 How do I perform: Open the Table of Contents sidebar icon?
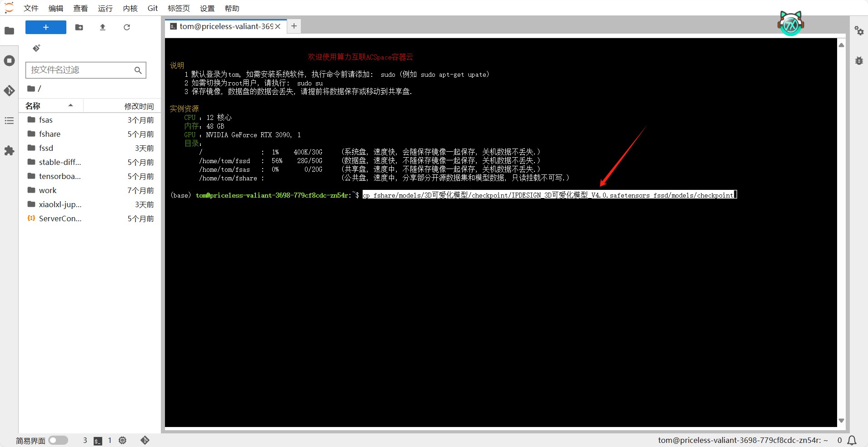coord(9,121)
